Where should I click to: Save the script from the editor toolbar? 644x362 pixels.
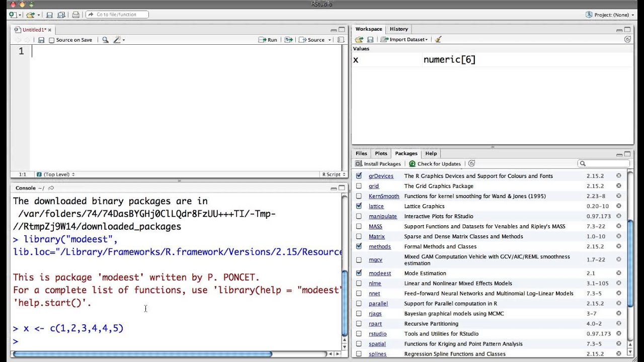tap(41, 40)
